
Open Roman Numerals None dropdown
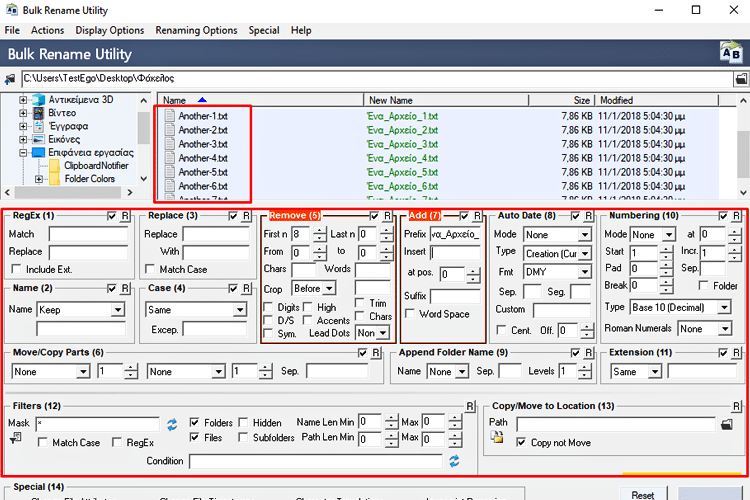[725, 329]
